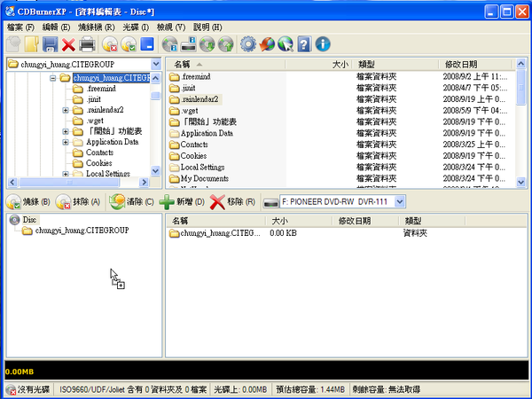Viewport: 532px width, 399px height.
Task: Expand the 「開始」功能表 tree node
Action: click(66, 131)
